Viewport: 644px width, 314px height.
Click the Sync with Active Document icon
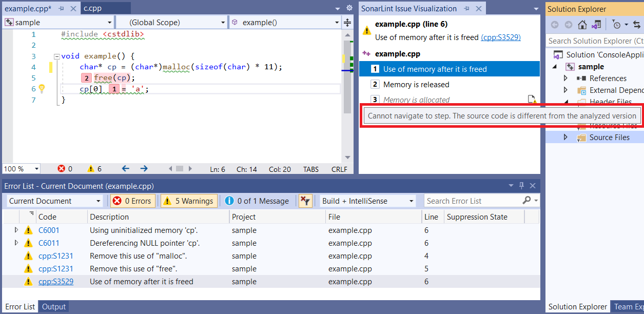(637, 24)
